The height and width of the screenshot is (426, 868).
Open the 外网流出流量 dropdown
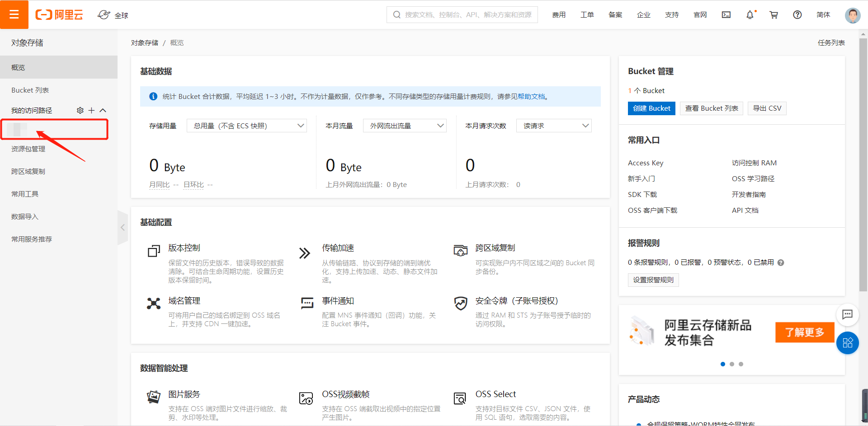[x=405, y=126]
